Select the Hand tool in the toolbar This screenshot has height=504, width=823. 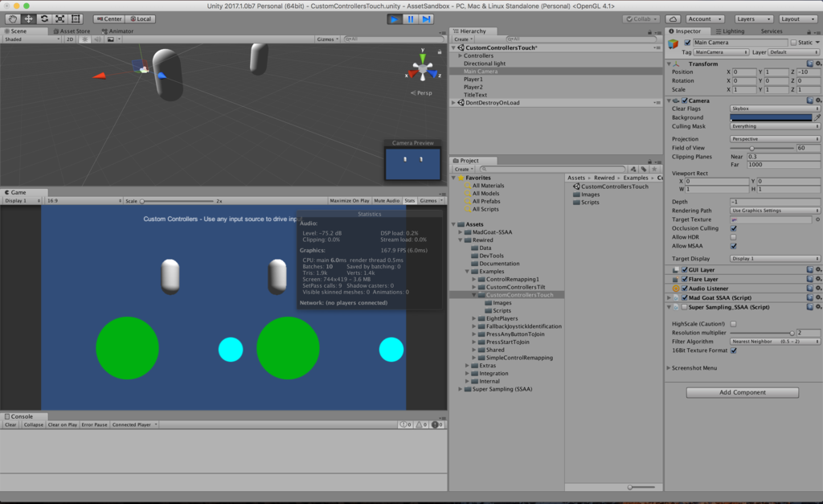pos(13,19)
